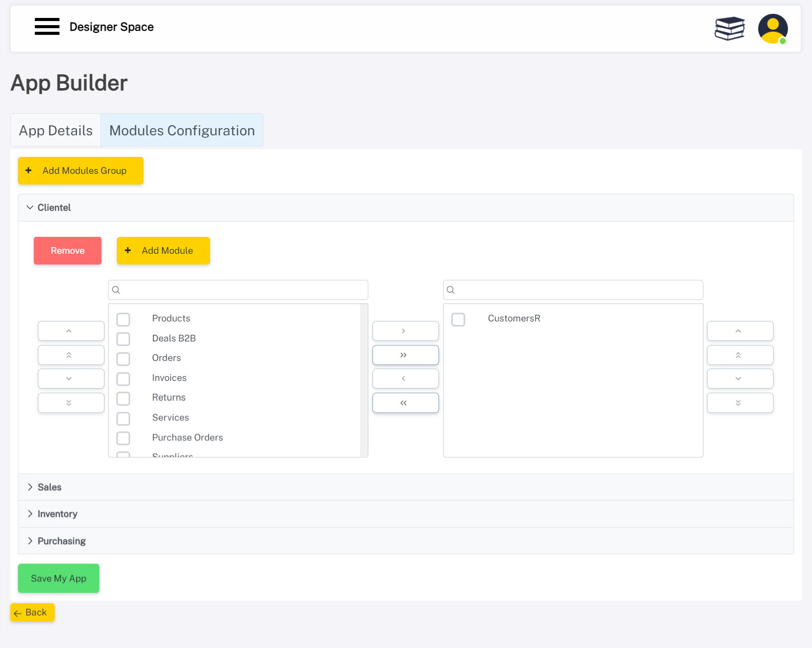
Task: Move target item to bottom with double-down arrow
Action: pyautogui.click(x=740, y=402)
